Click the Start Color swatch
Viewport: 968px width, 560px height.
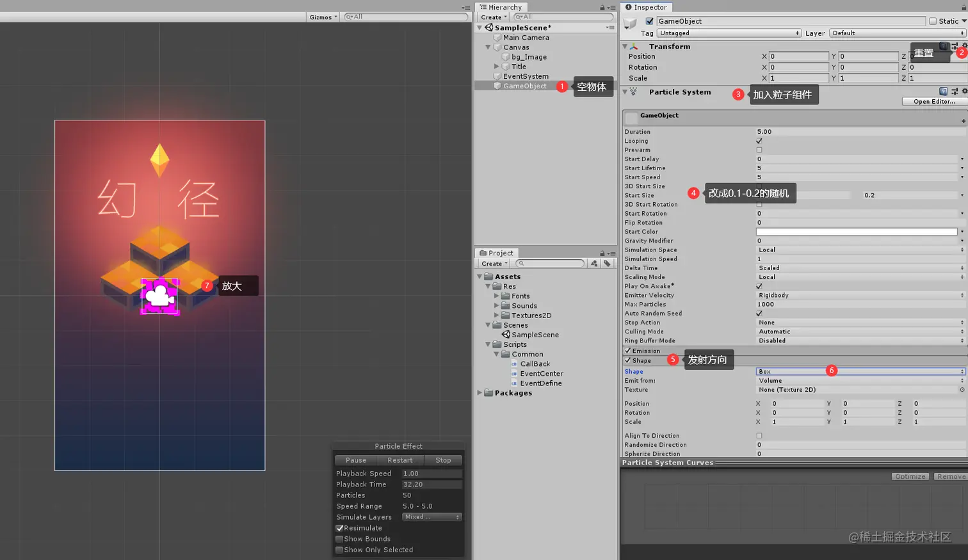(x=857, y=232)
